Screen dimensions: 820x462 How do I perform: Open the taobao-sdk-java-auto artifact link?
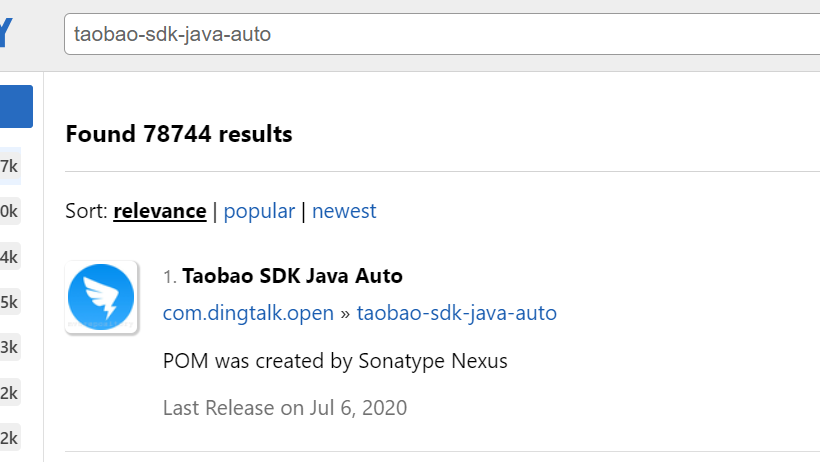tap(457, 313)
